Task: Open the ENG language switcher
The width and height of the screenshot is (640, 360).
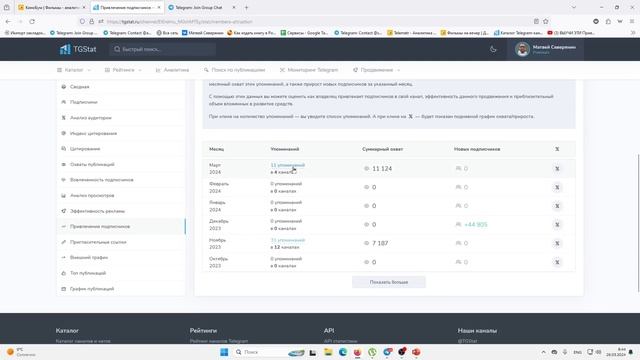Action: tap(577, 352)
